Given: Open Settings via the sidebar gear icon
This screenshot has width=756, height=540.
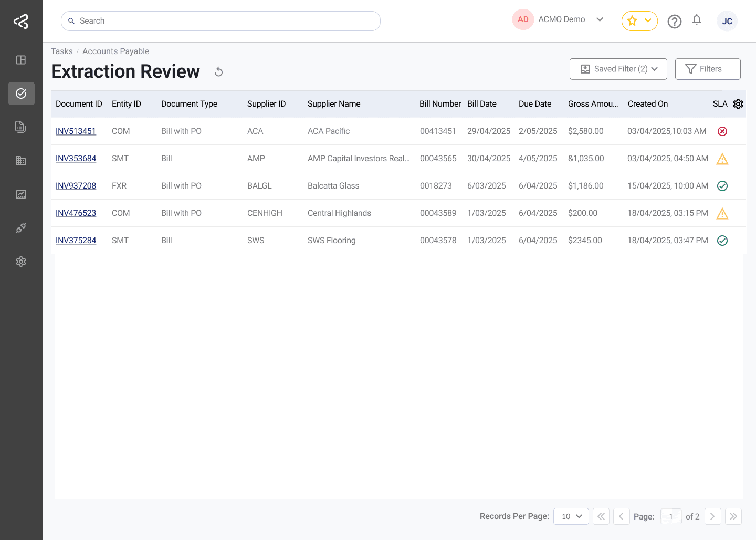Looking at the screenshot, I should tap(21, 262).
